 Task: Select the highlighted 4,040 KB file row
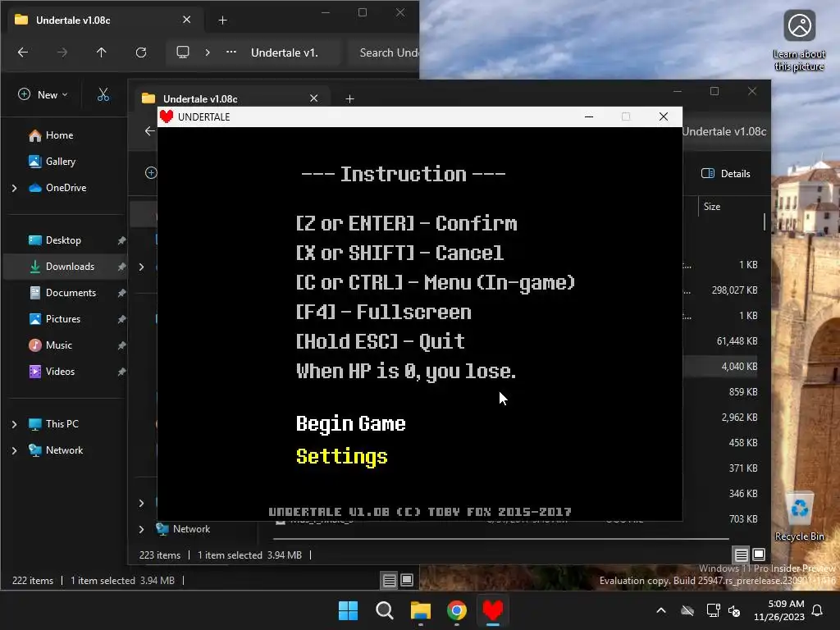(722, 367)
